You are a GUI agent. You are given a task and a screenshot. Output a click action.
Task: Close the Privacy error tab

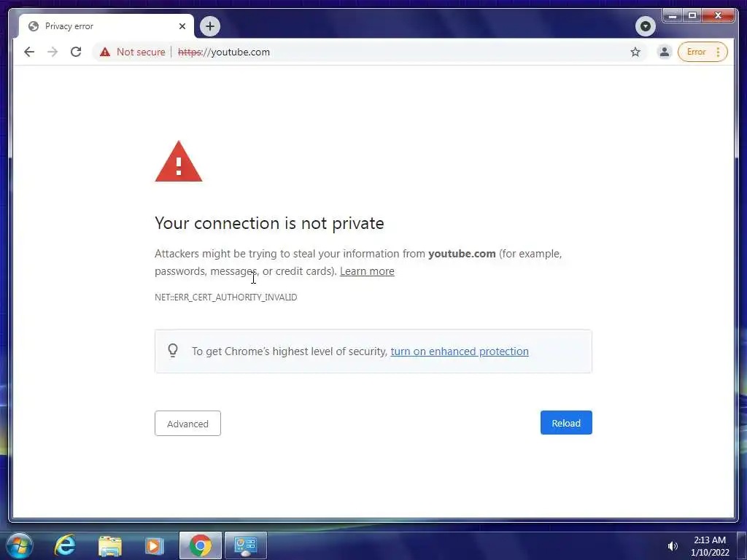(x=182, y=26)
